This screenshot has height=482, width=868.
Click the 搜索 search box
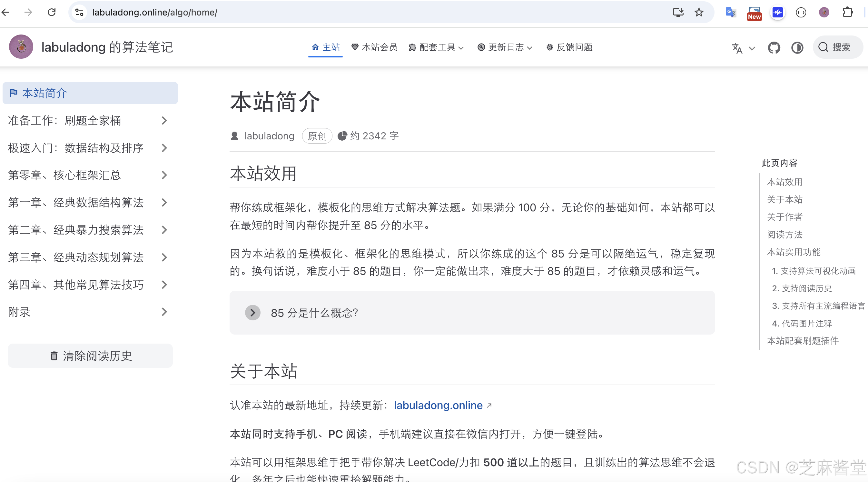837,47
